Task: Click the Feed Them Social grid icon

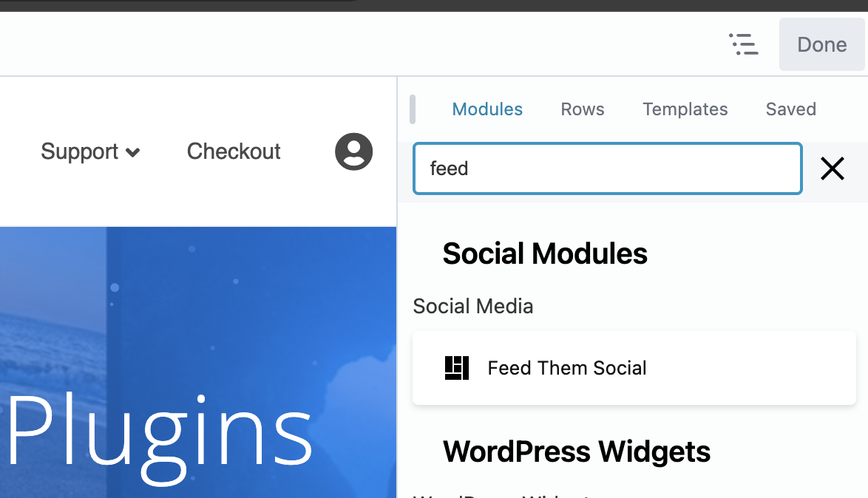Action: (457, 368)
